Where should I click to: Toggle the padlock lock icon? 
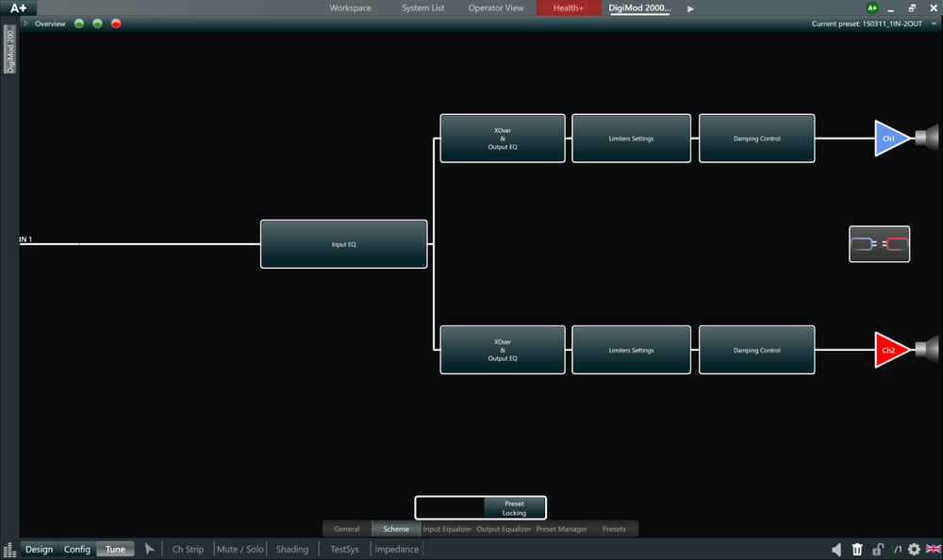pos(877,550)
